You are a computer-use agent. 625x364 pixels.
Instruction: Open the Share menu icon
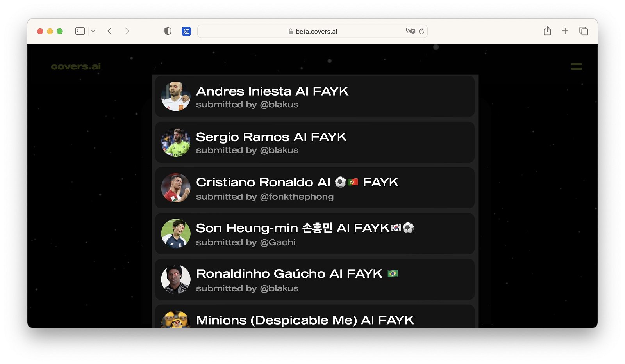(547, 31)
